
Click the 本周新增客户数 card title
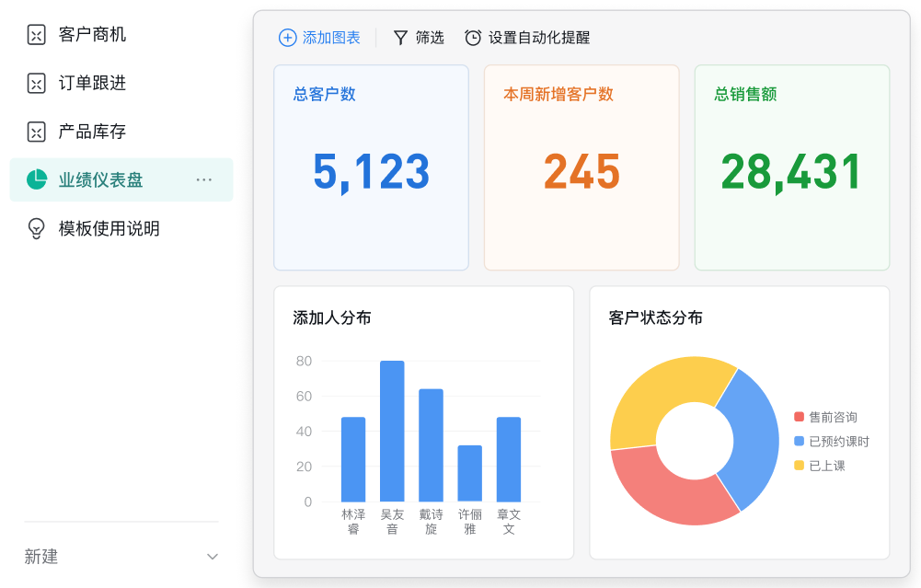tap(558, 94)
